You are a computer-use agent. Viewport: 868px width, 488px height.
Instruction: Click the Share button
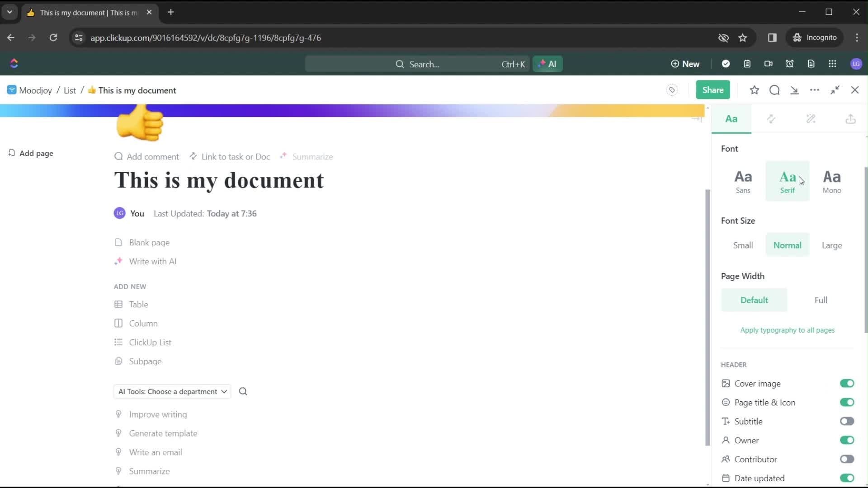[x=713, y=90]
